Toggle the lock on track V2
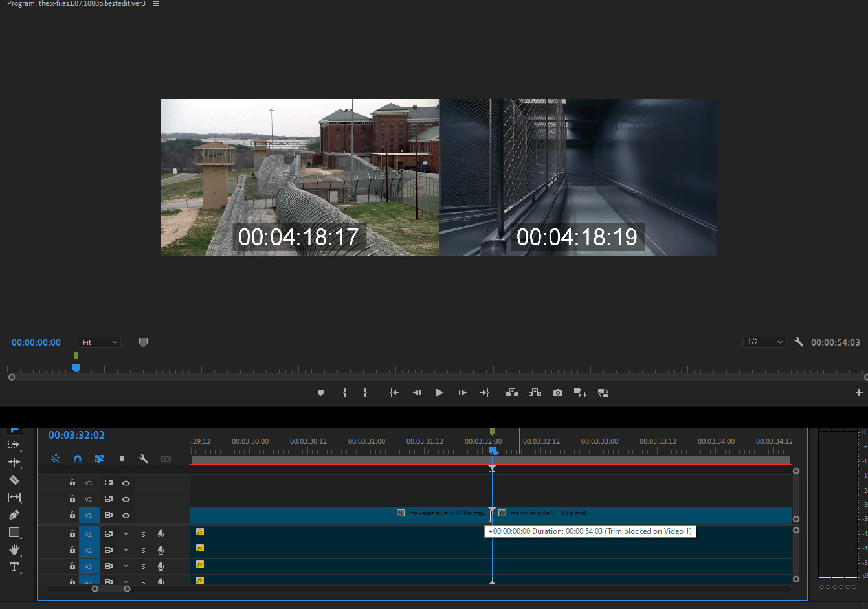Screen dimensions: 868x609 [72, 498]
